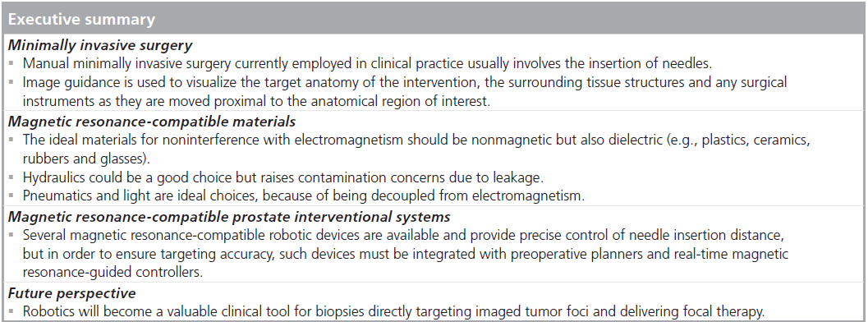Select the Magnetic resonance-compatible materials heading
Viewport: 868px width, 322px height.
[152, 122]
